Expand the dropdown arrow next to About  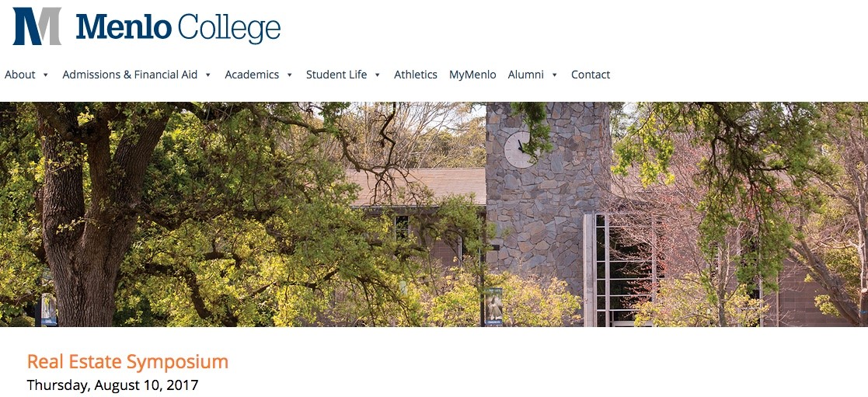45,75
